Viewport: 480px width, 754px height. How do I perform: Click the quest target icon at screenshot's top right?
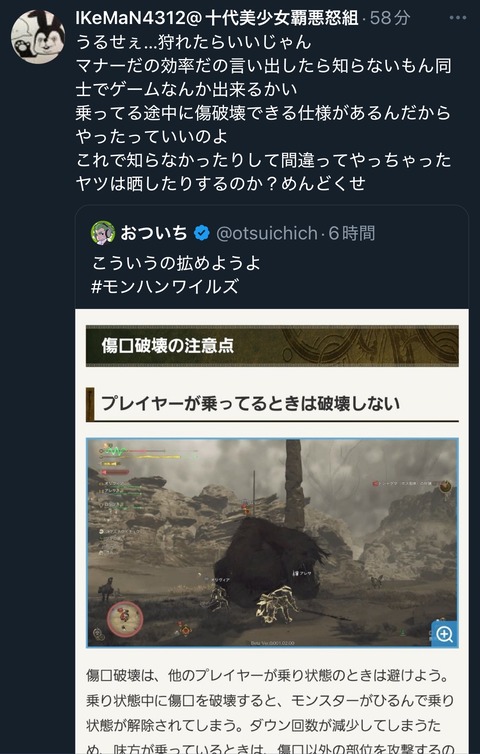[446, 486]
